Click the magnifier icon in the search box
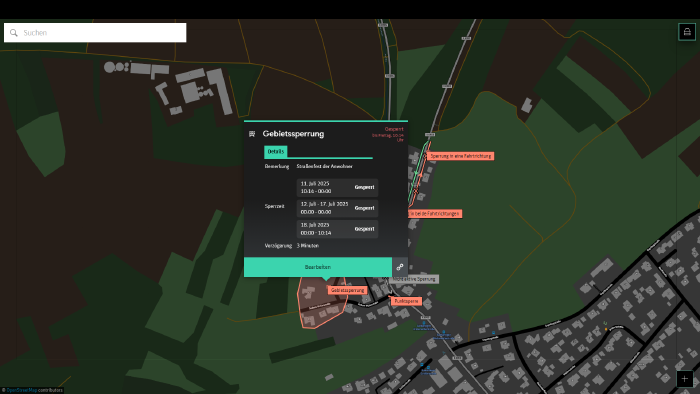The width and height of the screenshot is (700, 394). click(x=14, y=33)
